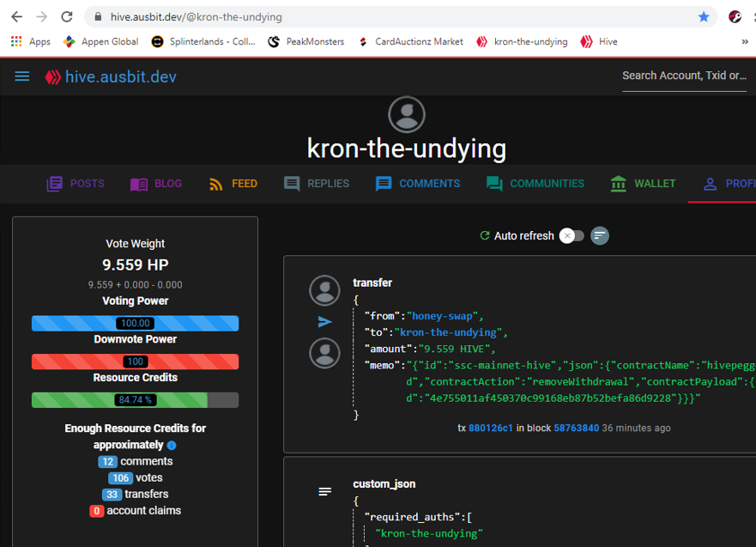Click the 9.559 HP vote weight value

click(135, 264)
